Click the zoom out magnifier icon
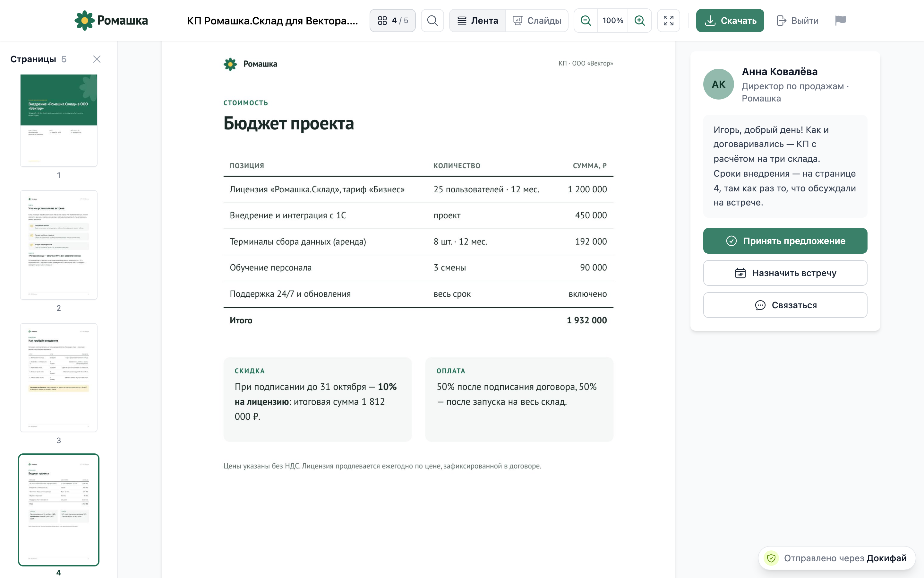This screenshot has height=578, width=924. pyautogui.click(x=586, y=21)
